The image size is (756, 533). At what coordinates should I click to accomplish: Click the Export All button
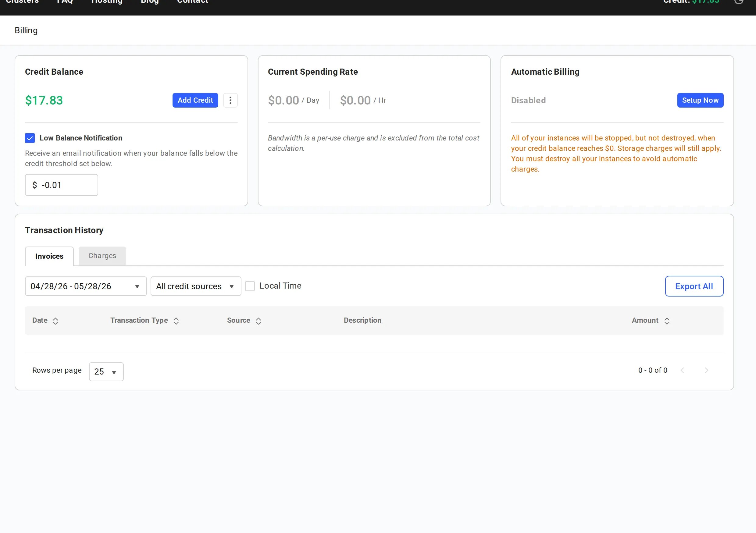coord(694,286)
